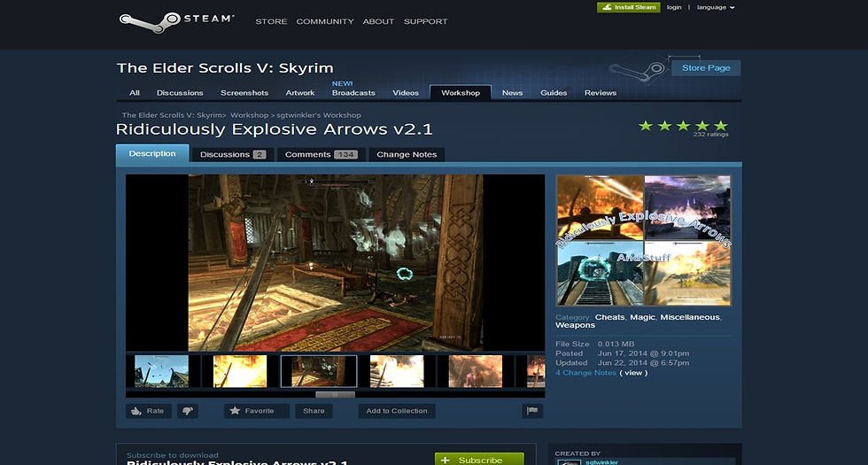Open the 4 Change Notes link
Image resolution: width=868 pixels, height=465 pixels.
(585, 373)
